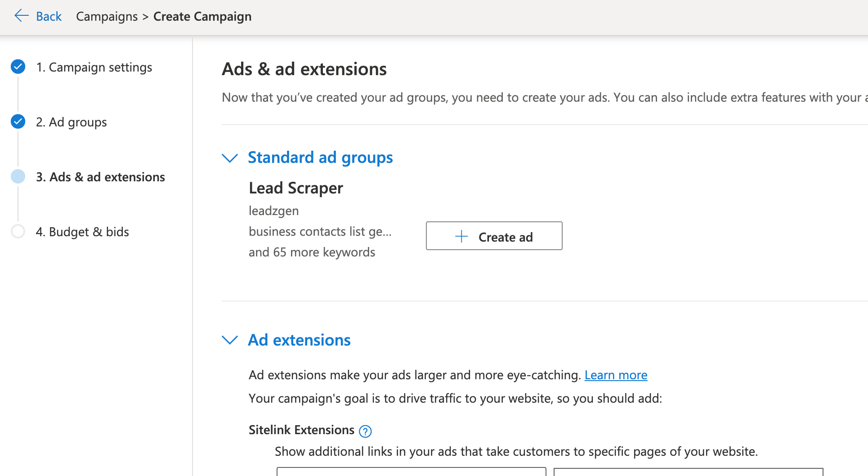Expand the Ads & ad extensions step
The height and width of the screenshot is (476, 868).
point(100,176)
